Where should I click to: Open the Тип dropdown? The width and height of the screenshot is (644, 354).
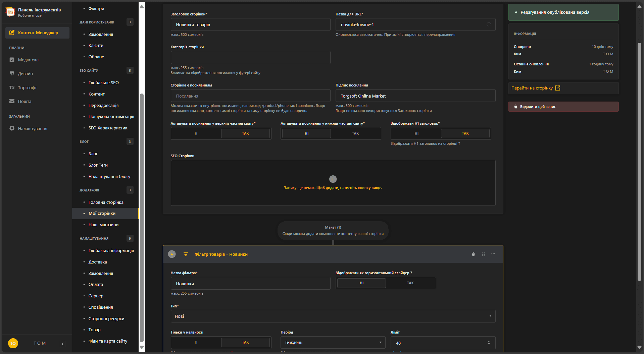(x=333, y=316)
